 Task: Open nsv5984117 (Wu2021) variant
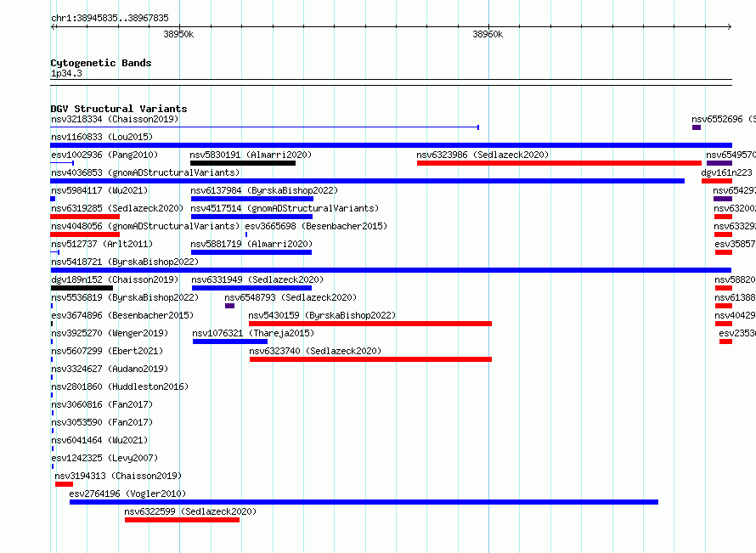tap(99, 190)
